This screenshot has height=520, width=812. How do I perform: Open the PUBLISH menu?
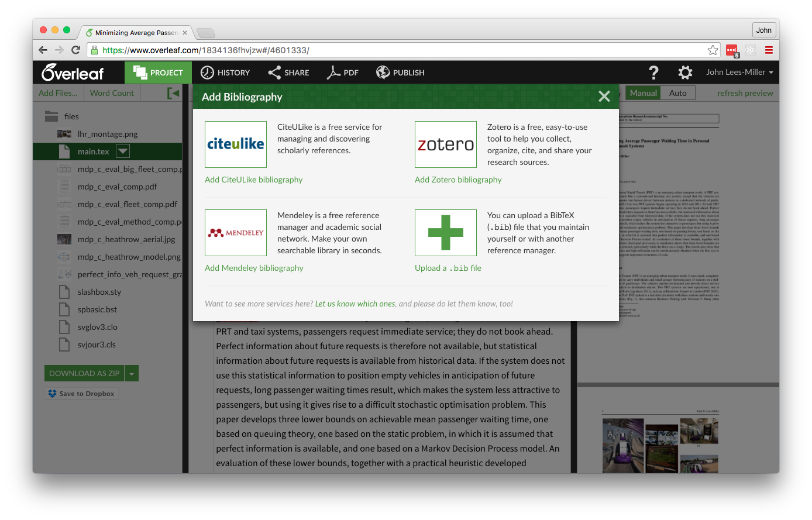click(x=400, y=73)
